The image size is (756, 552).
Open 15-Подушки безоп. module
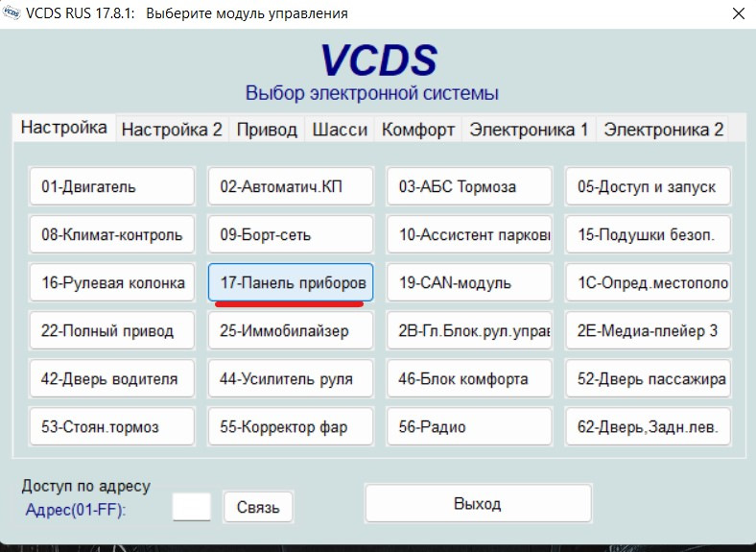click(648, 234)
